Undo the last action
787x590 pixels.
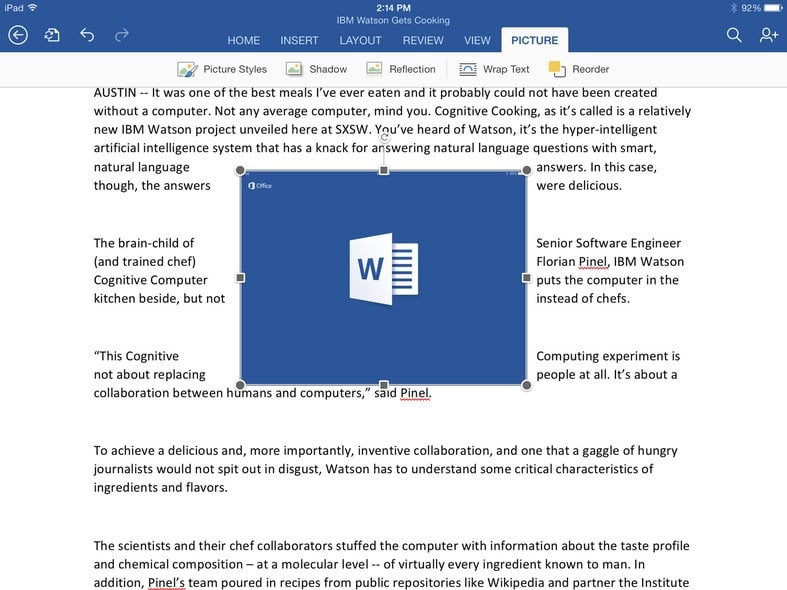coord(87,35)
